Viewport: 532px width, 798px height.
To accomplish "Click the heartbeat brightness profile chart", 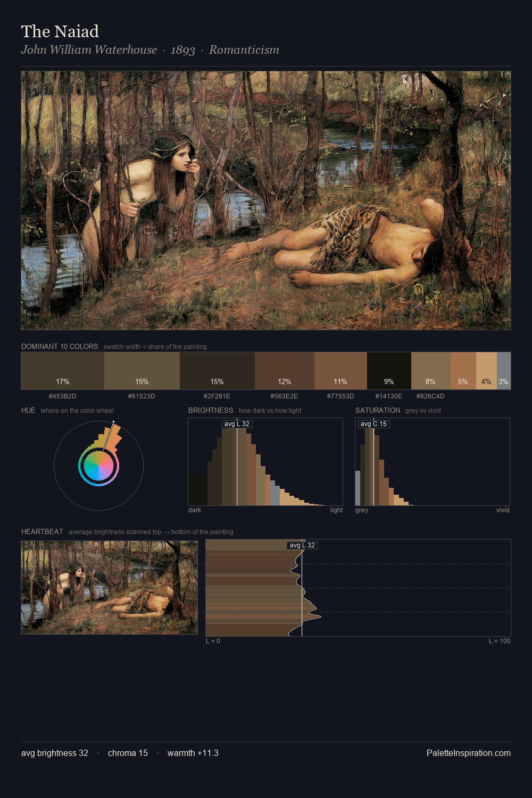I will click(x=358, y=588).
